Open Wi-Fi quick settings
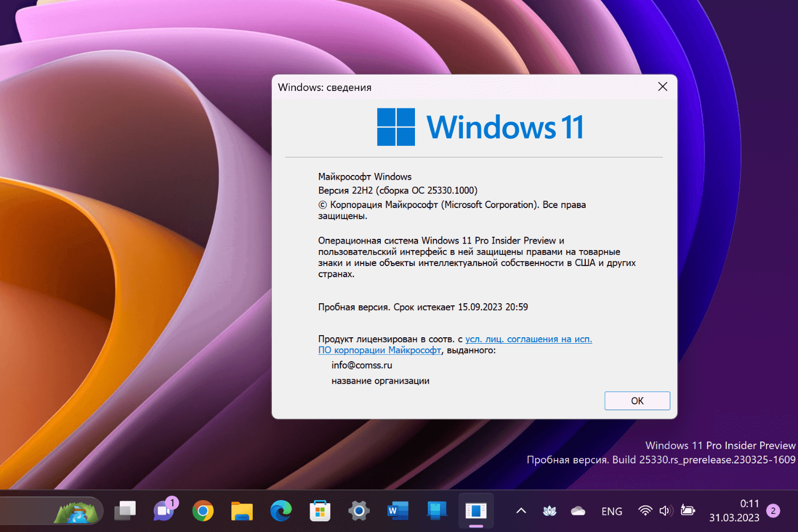This screenshot has height=532, width=798. tap(645, 511)
